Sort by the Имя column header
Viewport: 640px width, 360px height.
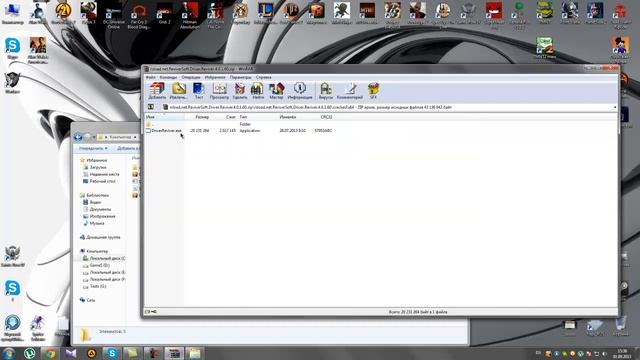pyautogui.click(x=164, y=117)
